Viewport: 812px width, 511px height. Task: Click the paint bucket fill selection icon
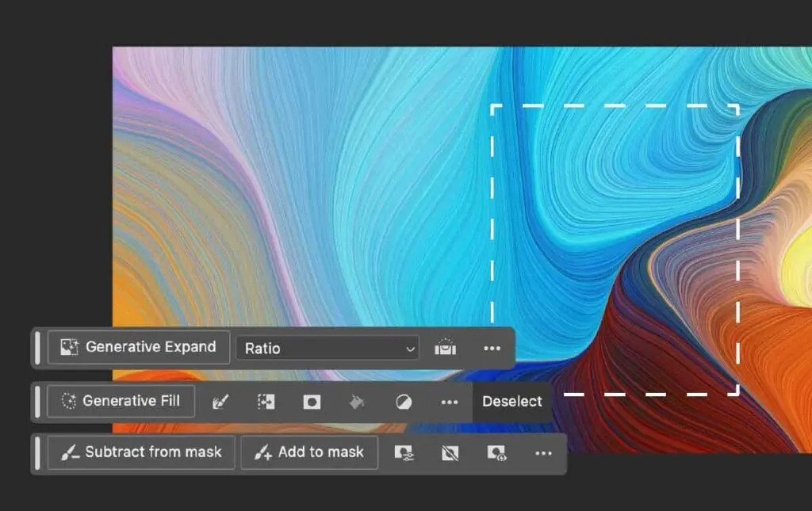(357, 402)
